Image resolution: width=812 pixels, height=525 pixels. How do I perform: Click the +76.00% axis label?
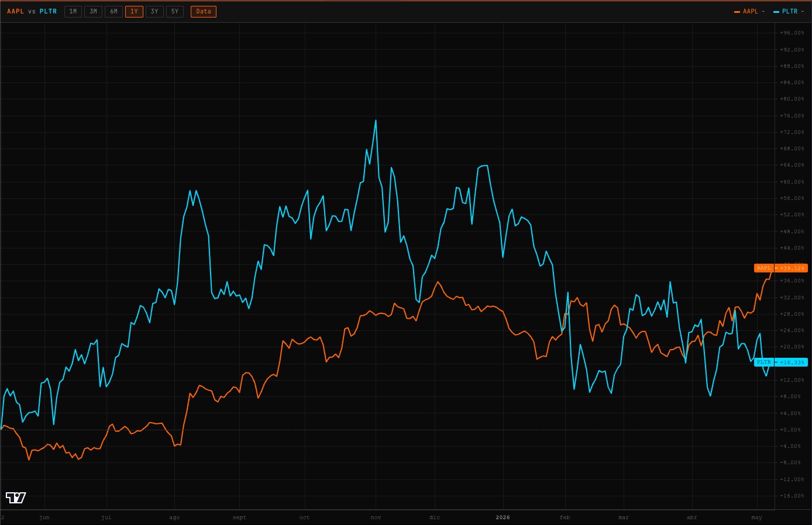792,116
